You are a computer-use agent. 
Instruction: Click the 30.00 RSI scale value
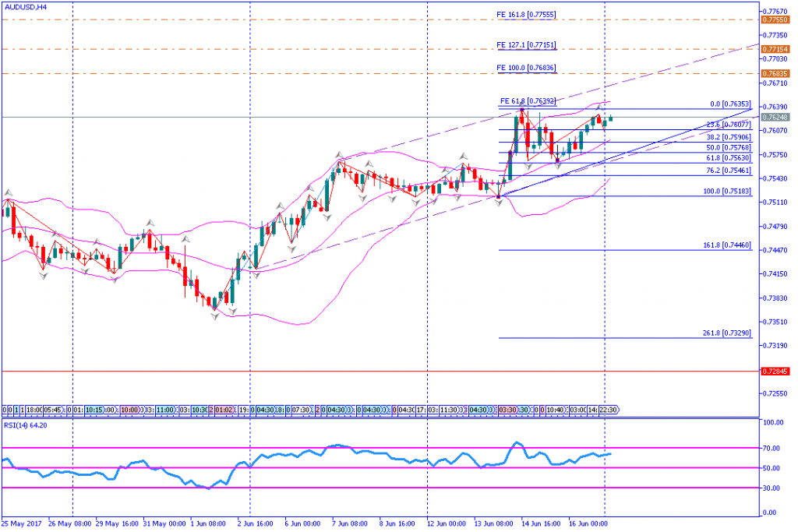pos(772,488)
